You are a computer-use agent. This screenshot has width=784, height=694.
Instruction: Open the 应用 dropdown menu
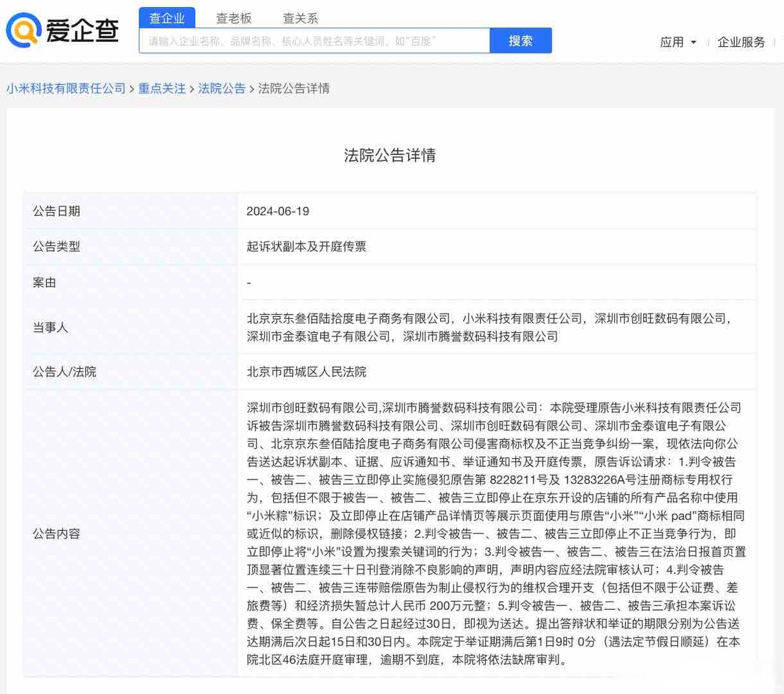(678, 42)
